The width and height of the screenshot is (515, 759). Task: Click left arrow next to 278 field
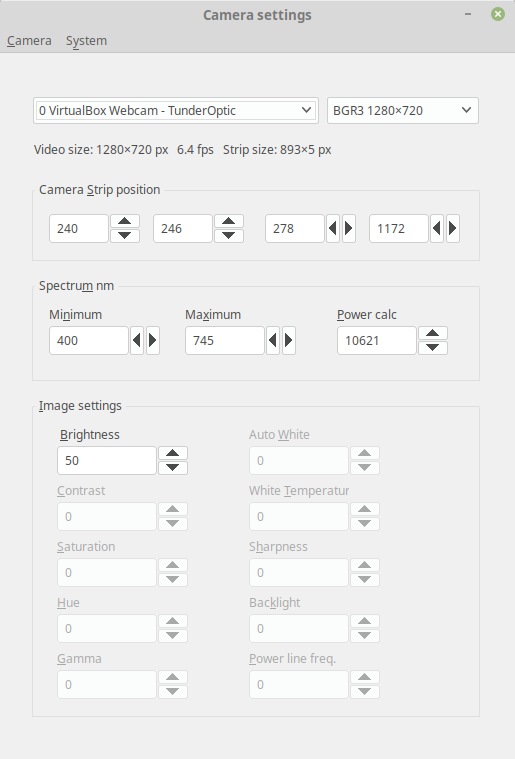[x=333, y=228]
